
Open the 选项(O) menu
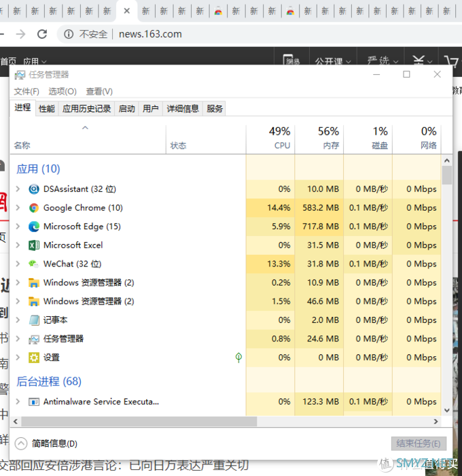(x=63, y=91)
